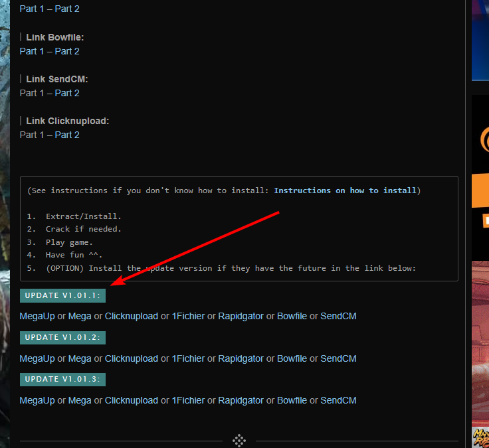The height and width of the screenshot is (448, 489).
Task: Open SendCM link for Update V1.01.1
Action: [338, 316]
